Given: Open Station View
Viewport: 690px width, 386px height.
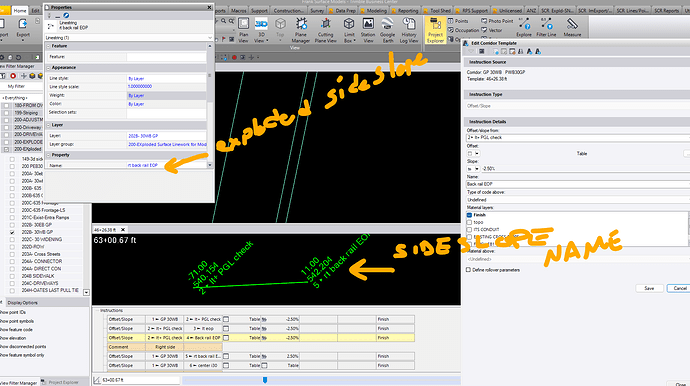Looking at the screenshot, I should click(368, 30).
